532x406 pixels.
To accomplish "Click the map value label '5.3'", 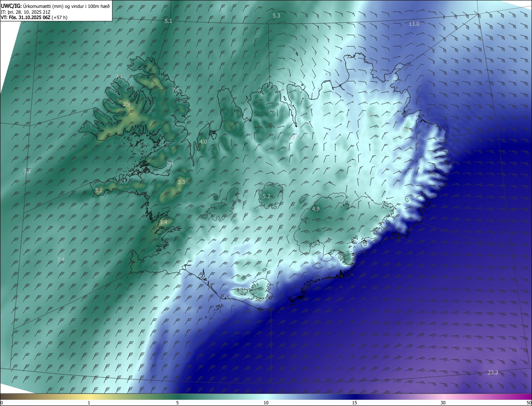I will click(x=276, y=15).
